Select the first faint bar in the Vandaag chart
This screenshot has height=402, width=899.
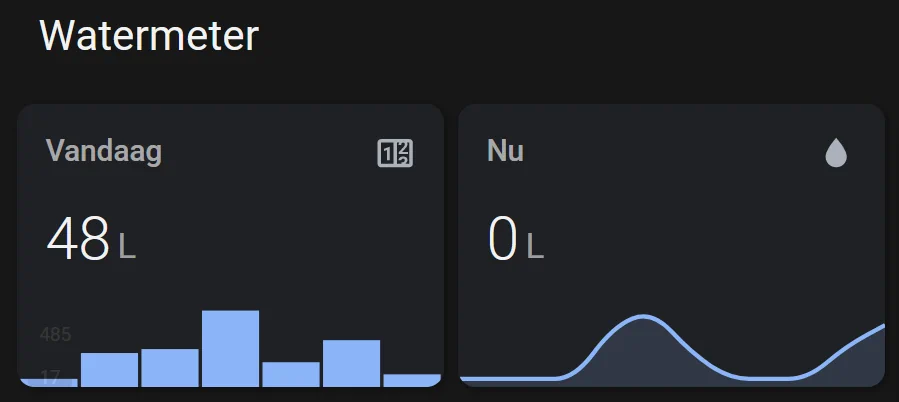pyautogui.click(x=49, y=383)
